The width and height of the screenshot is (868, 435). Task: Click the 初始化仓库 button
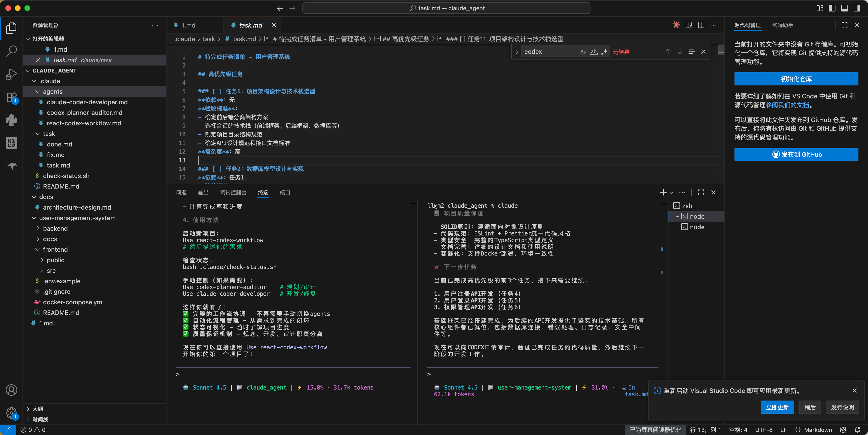pyautogui.click(x=796, y=79)
